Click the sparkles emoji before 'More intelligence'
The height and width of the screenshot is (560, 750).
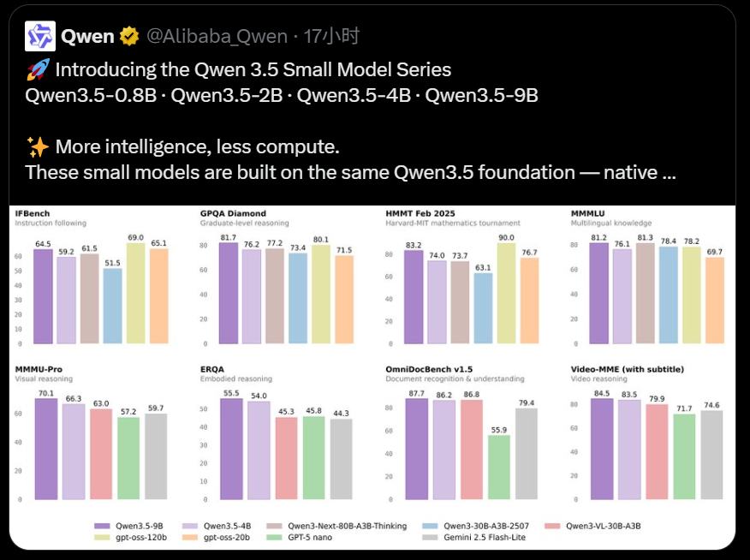tap(38, 146)
